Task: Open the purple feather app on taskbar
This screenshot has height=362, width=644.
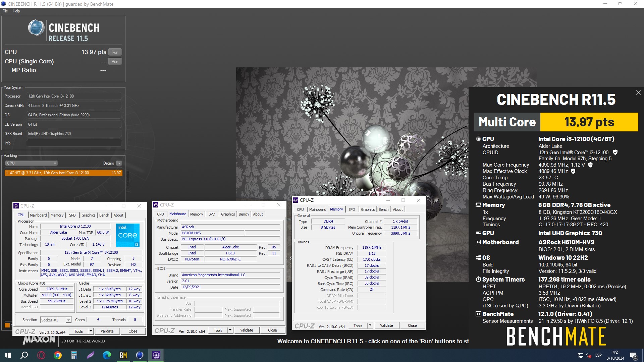Action: (x=91, y=355)
